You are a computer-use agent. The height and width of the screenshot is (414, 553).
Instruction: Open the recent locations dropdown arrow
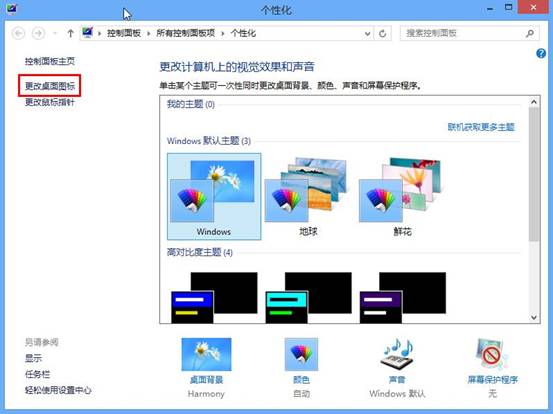[x=55, y=34]
